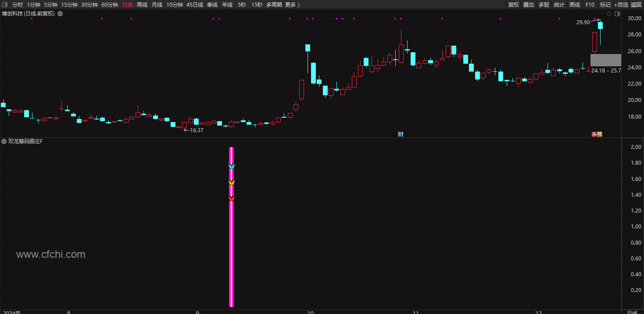644x314 pixels.
Task: Click the 2.00 indicator axis label
Action: coord(636,147)
